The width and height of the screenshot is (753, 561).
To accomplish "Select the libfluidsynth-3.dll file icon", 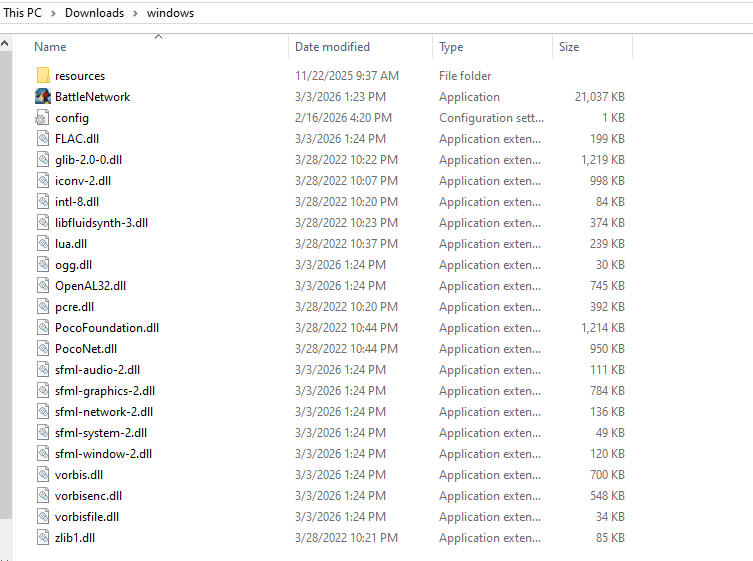I will pos(43,223).
